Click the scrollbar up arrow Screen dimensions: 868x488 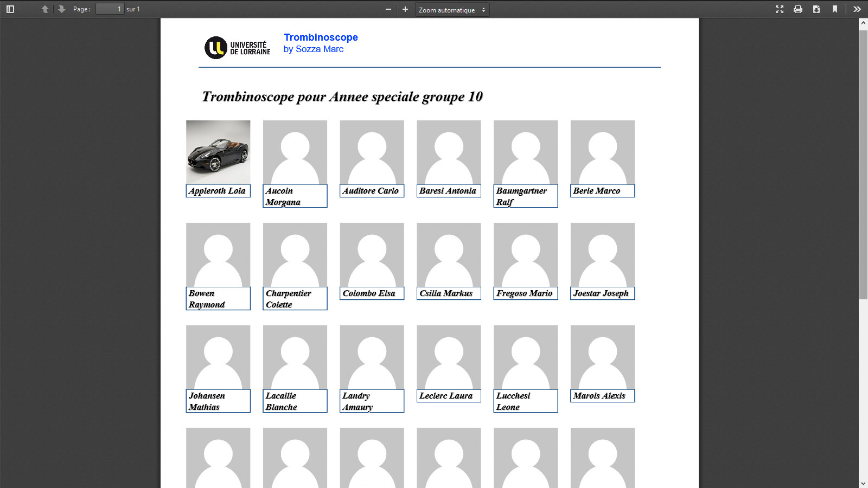pos(863,23)
